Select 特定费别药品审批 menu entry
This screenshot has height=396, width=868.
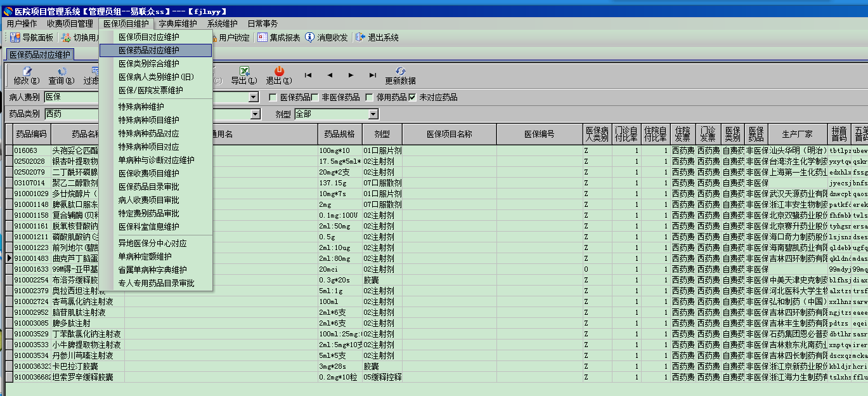click(156, 213)
